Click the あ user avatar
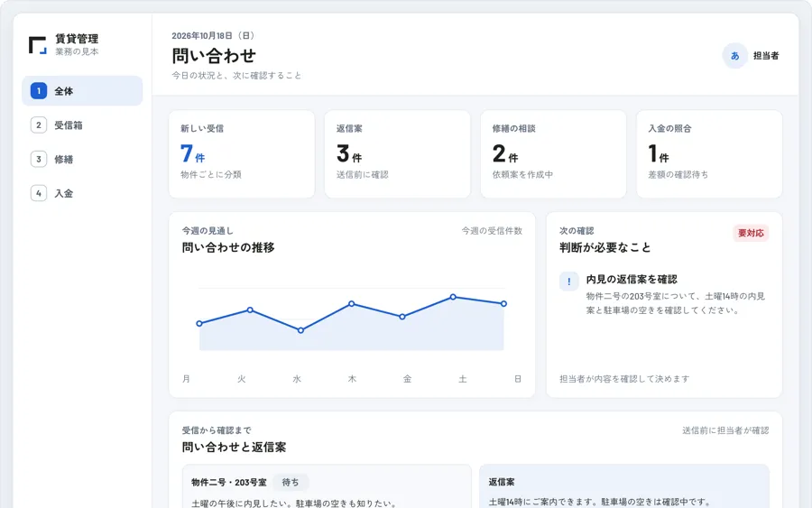The image size is (812, 508). pyautogui.click(x=734, y=55)
